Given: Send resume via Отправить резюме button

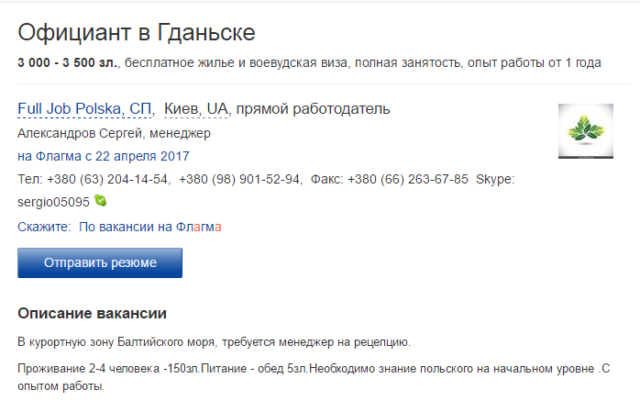Looking at the screenshot, I should pyautogui.click(x=100, y=263).
